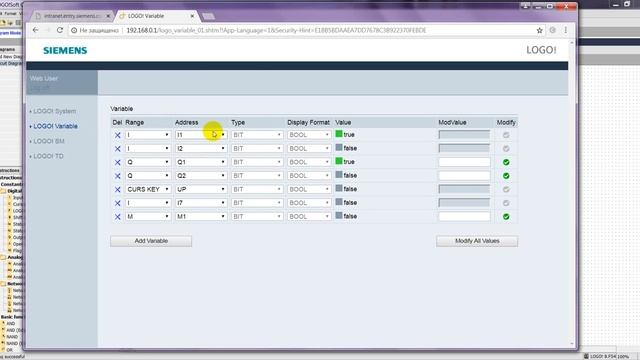Viewport: 640px width, 360px height.
Task: Click the green Modify check for M1
Action: point(506,217)
